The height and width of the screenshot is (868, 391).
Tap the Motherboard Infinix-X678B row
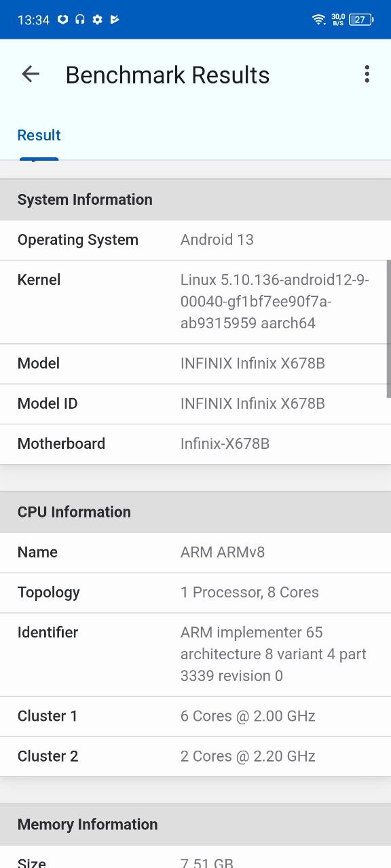click(x=195, y=444)
